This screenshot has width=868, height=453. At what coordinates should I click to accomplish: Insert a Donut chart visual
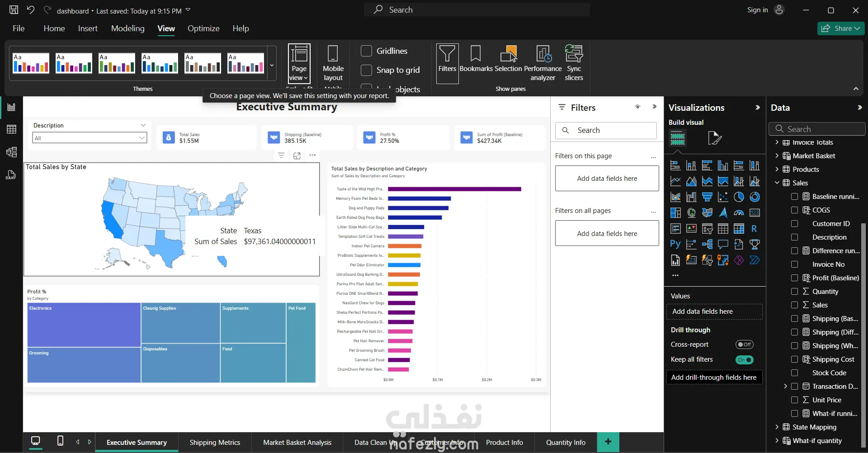click(755, 197)
